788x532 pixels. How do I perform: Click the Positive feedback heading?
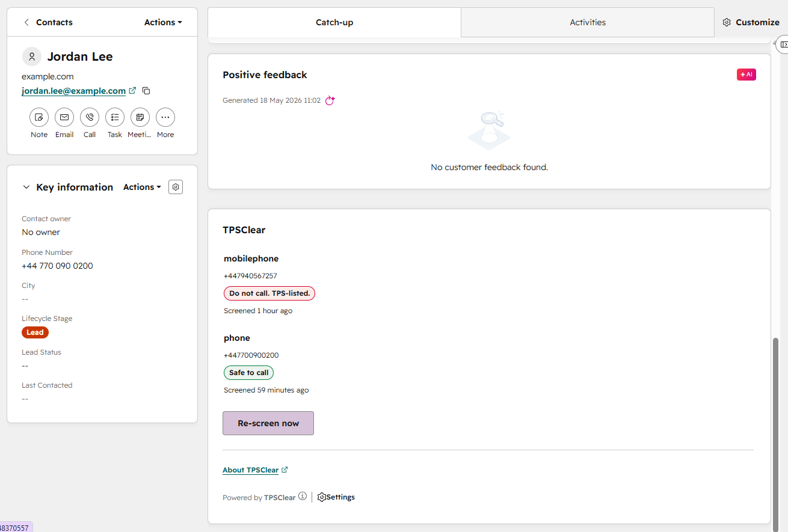265,75
